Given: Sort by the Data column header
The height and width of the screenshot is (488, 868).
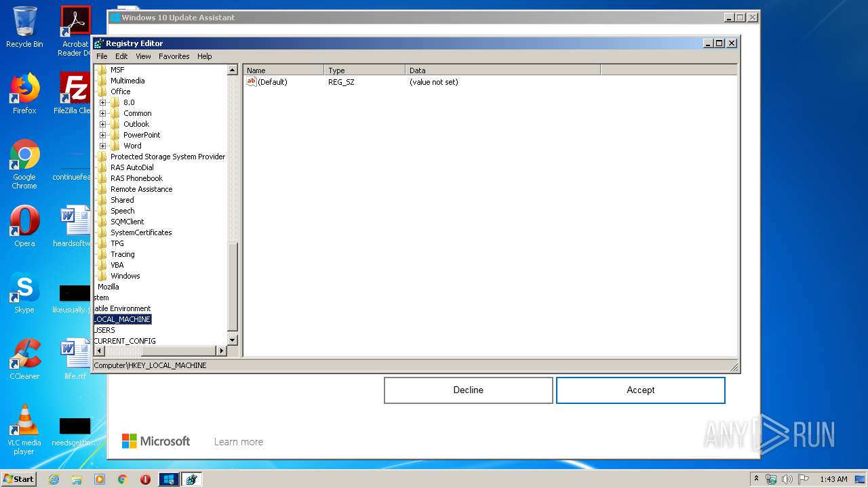Looking at the screenshot, I should click(503, 70).
